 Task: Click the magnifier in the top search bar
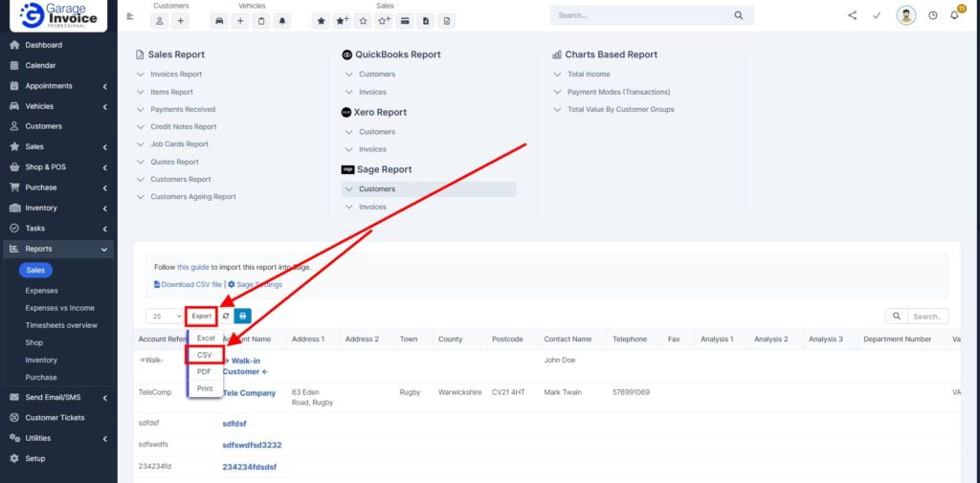[739, 15]
